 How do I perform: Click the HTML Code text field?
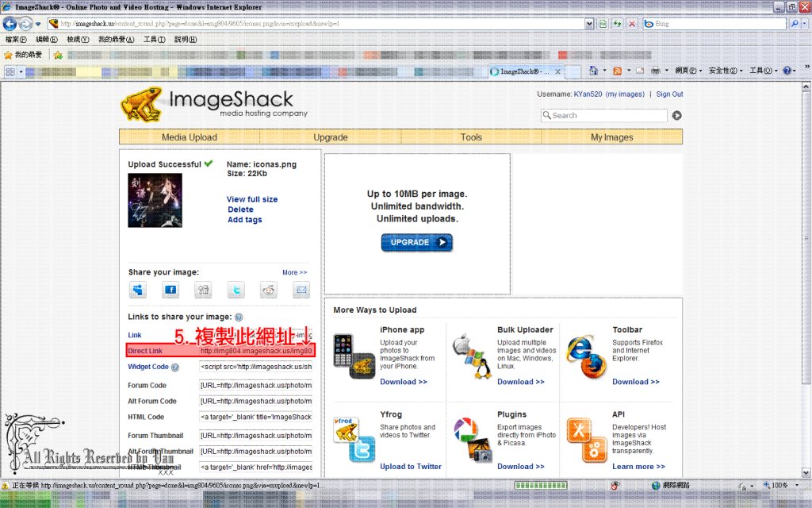[x=256, y=418]
